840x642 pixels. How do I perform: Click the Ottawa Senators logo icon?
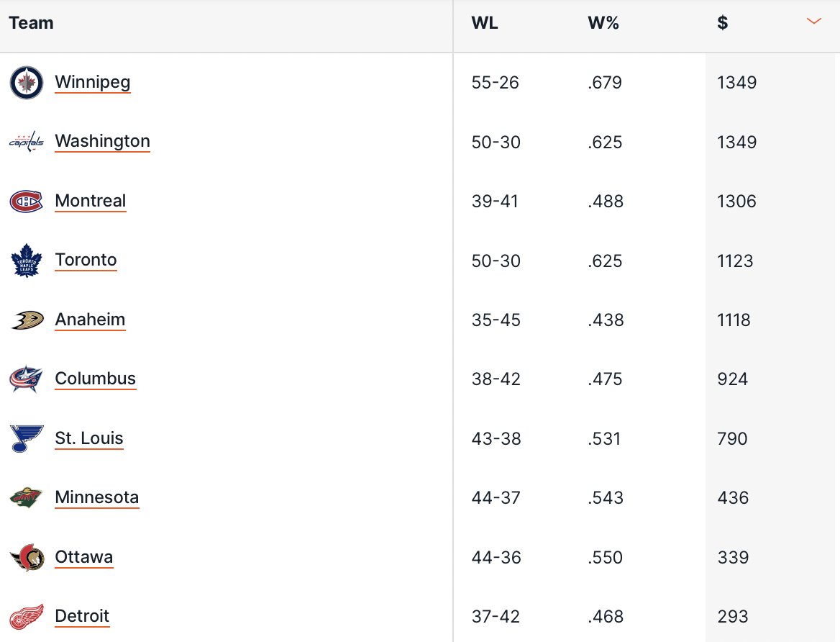pyautogui.click(x=27, y=558)
